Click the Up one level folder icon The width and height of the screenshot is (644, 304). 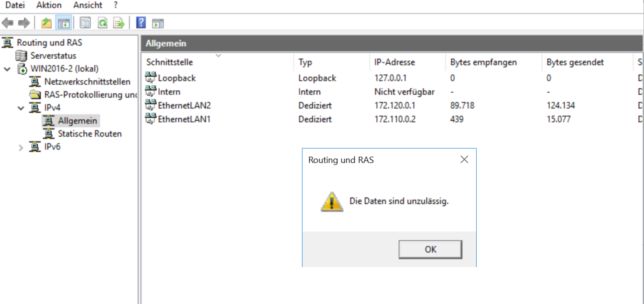click(x=46, y=23)
